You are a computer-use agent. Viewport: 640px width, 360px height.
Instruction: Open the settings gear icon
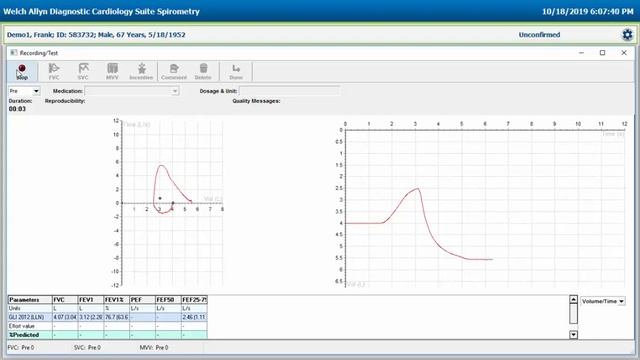point(627,35)
